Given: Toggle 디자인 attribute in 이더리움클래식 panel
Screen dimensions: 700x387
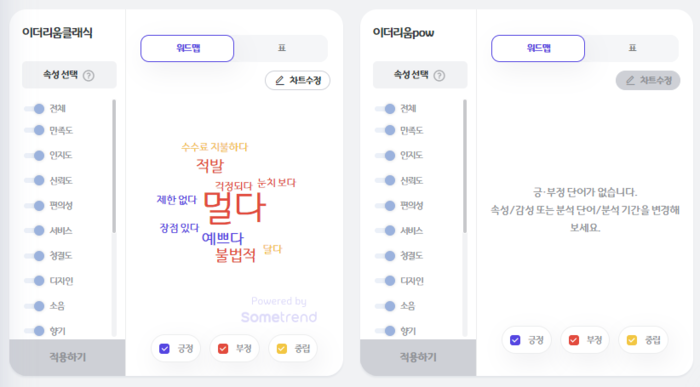Looking at the screenshot, I should click(35, 281).
